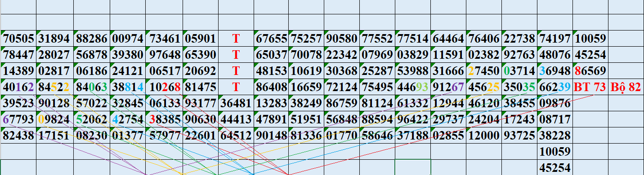
Task: Select the cell with 53988
Action: pyautogui.click(x=413, y=71)
